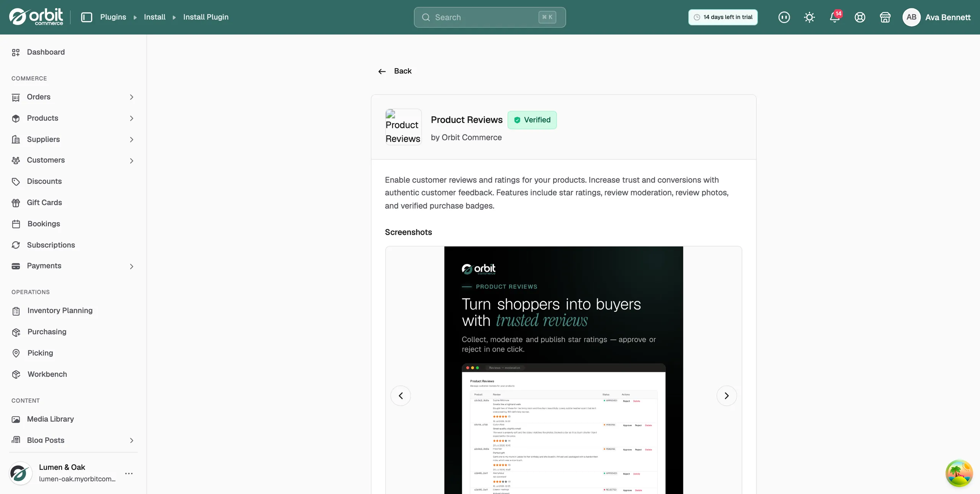The image size is (980, 494).
Task: Click the Blog Posts document icon
Action: click(x=16, y=440)
